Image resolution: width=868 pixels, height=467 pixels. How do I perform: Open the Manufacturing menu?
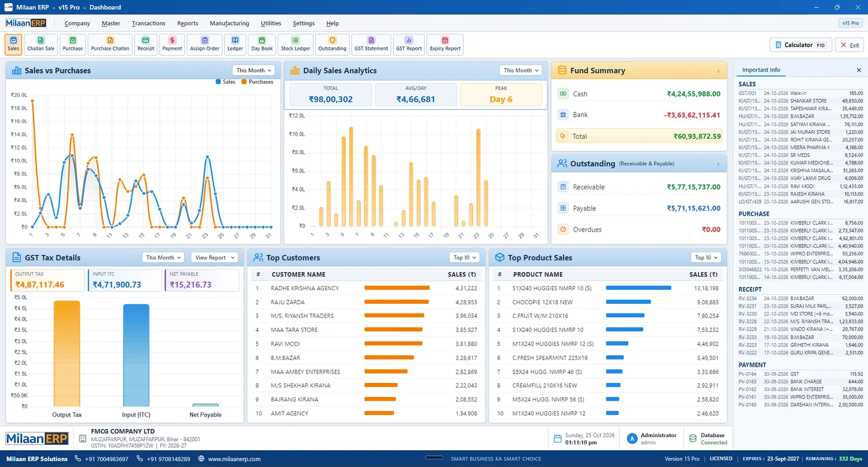tap(229, 23)
